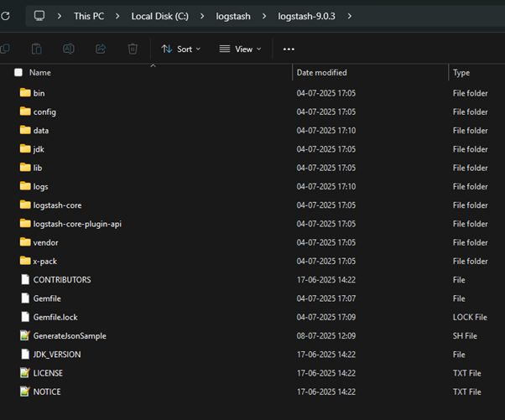The width and height of the screenshot is (505, 420).
Task: Select the Gemfile.lock file name
Action: click(x=55, y=318)
